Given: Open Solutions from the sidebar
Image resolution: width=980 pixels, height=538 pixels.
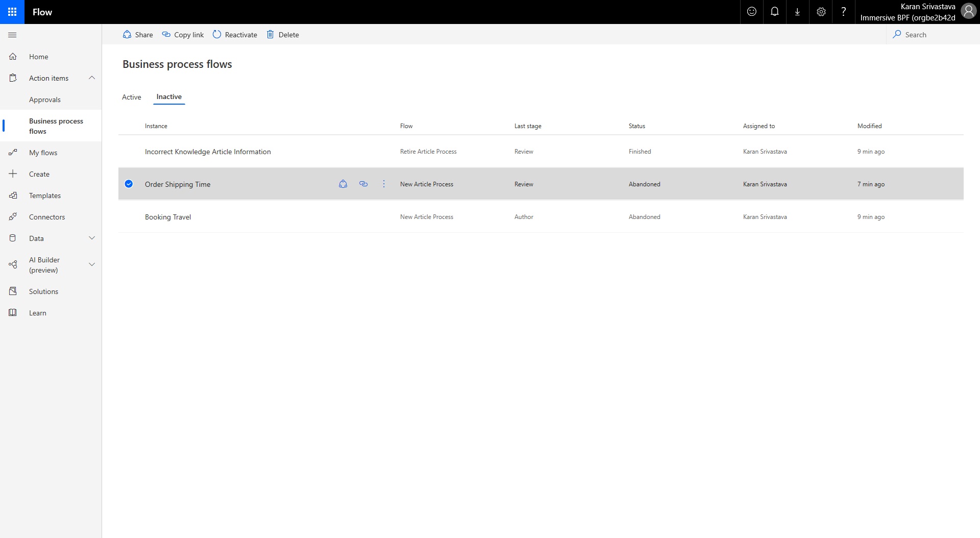Looking at the screenshot, I should 43,291.
